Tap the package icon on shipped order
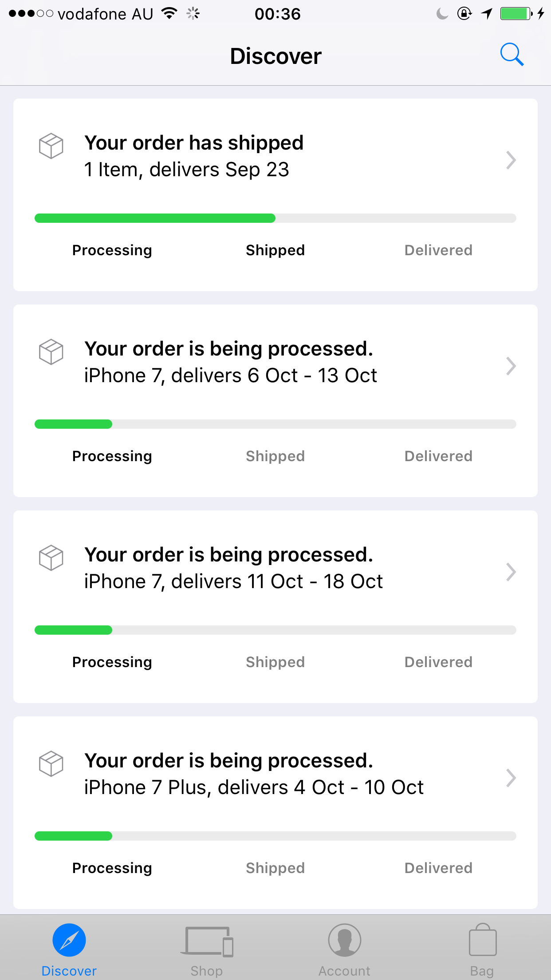This screenshot has height=980, width=551. [x=51, y=146]
